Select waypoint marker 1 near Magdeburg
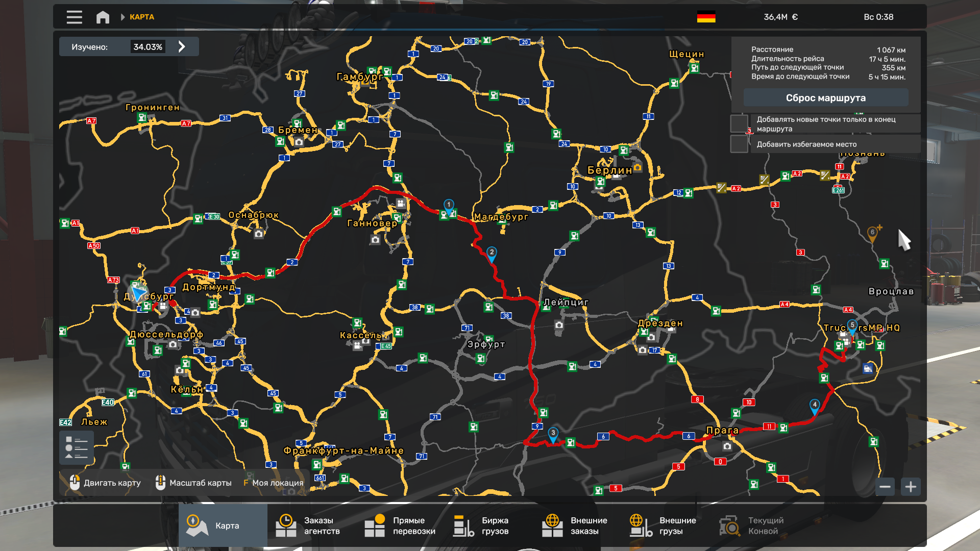The image size is (980, 551). [449, 206]
